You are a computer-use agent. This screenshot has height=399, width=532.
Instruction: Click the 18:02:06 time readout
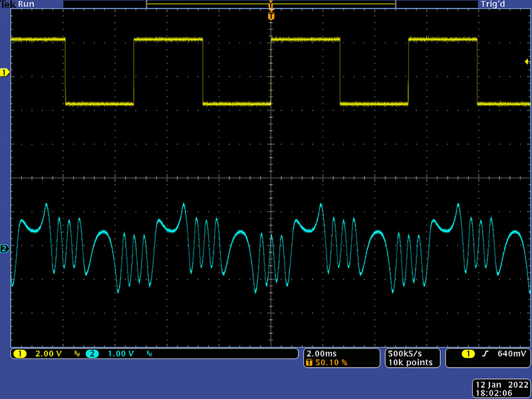pos(493,393)
